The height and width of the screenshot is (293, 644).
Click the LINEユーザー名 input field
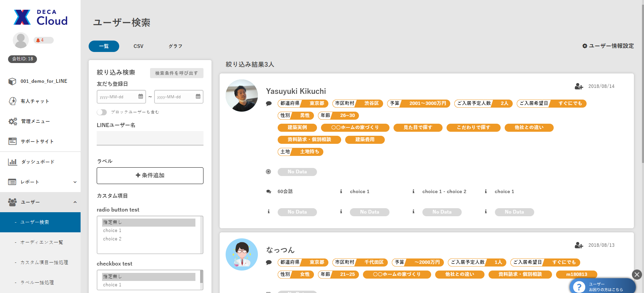150,138
